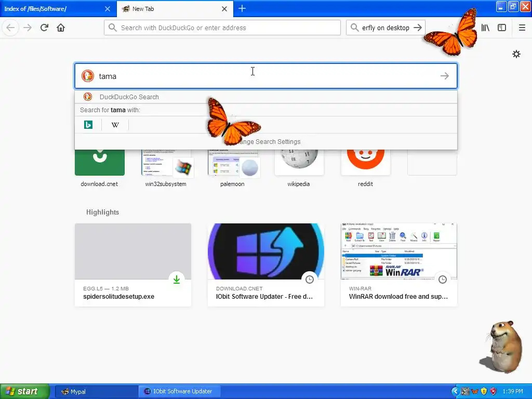532x399 pixels.
Task: Open reddit top site tile
Action: (x=365, y=168)
